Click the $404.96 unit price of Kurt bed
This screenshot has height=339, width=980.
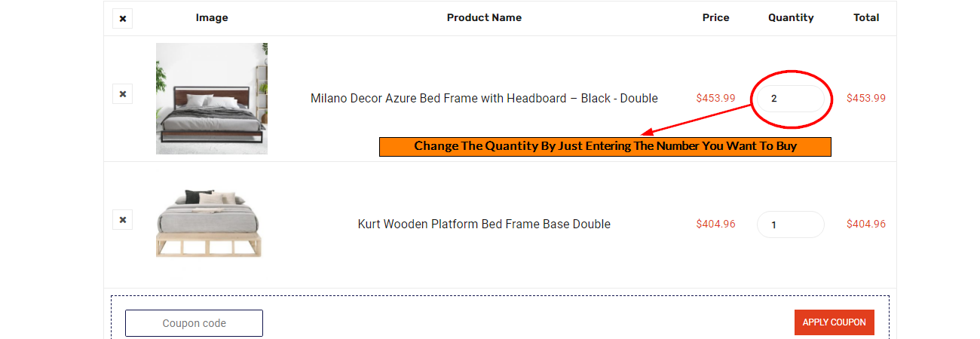pyautogui.click(x=715, y=224)
